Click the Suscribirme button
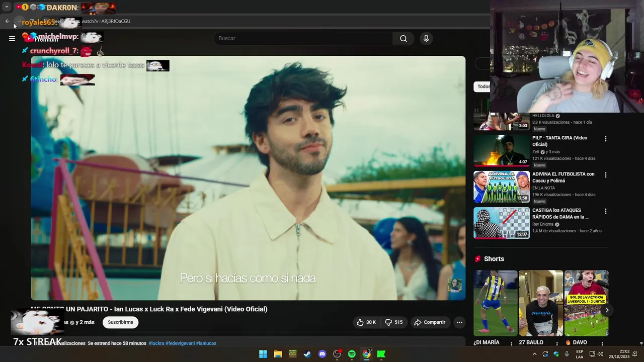This screenshot has height=362, width=644. (x=120, y=322)
